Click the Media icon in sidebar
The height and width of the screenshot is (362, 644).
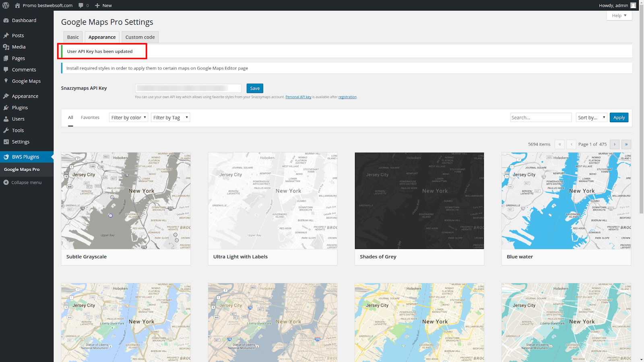pyautogui.click(x=6, y=47)
